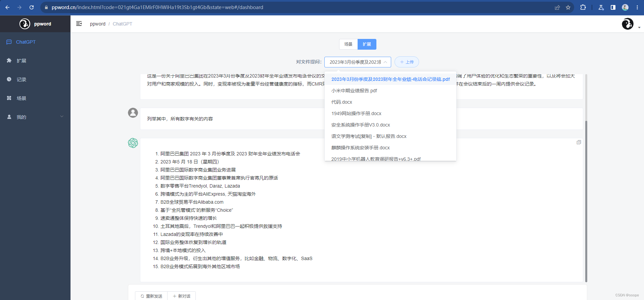Click answer line 速卖通整体保持快速的增长
This screenshot has width=644, height=300.
pos(189,218)
